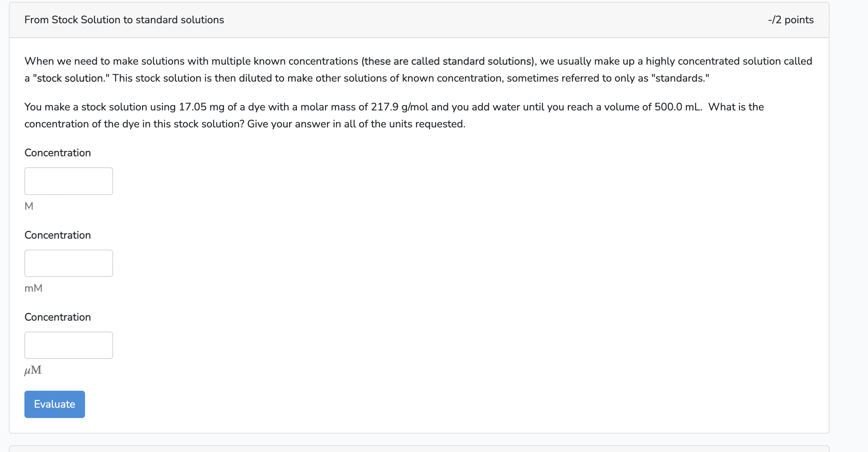The width and height of the screenshot is (868, 452).
Task: Click the -/2 points label
Action: [790, 20]
